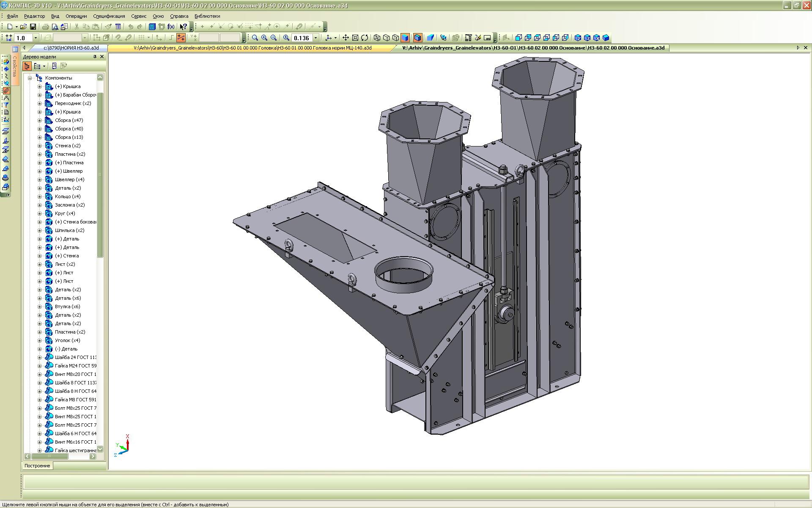This screenshot has height=508, width=812.
Task: Open the Свойства side panel tab
Action: coord(15,66)
